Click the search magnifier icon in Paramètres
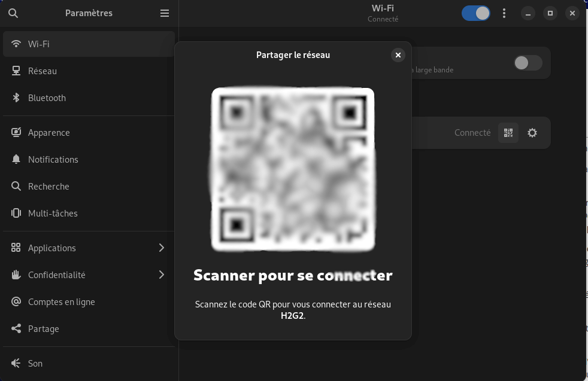This screenshot has width=588, height=381. (x=13, y=13)
